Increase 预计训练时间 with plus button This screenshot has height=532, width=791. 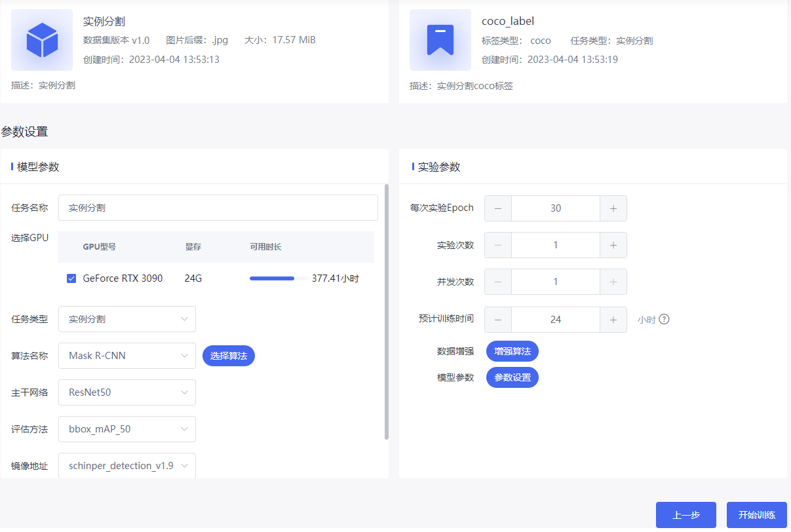pos(613,320)
